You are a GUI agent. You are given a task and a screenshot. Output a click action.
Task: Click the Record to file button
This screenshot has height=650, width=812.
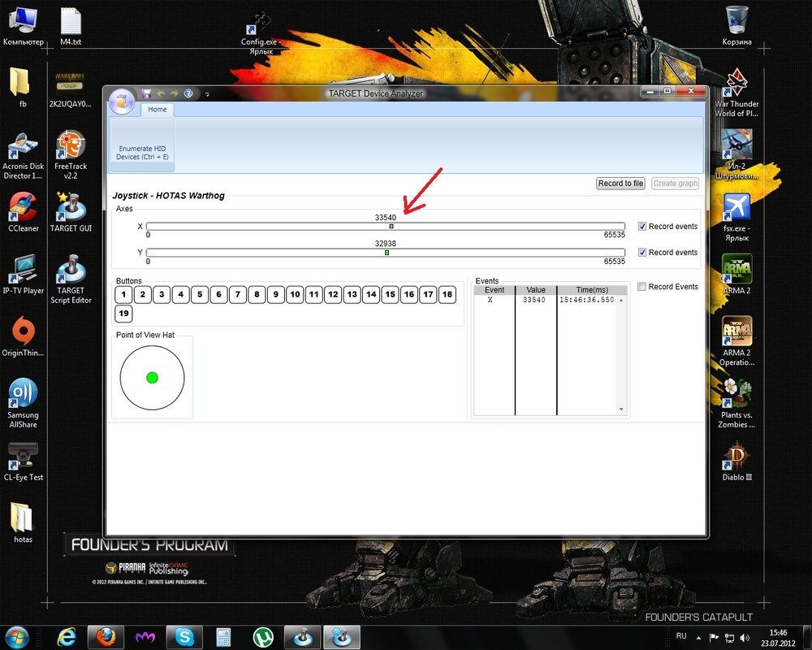point(620,184)
